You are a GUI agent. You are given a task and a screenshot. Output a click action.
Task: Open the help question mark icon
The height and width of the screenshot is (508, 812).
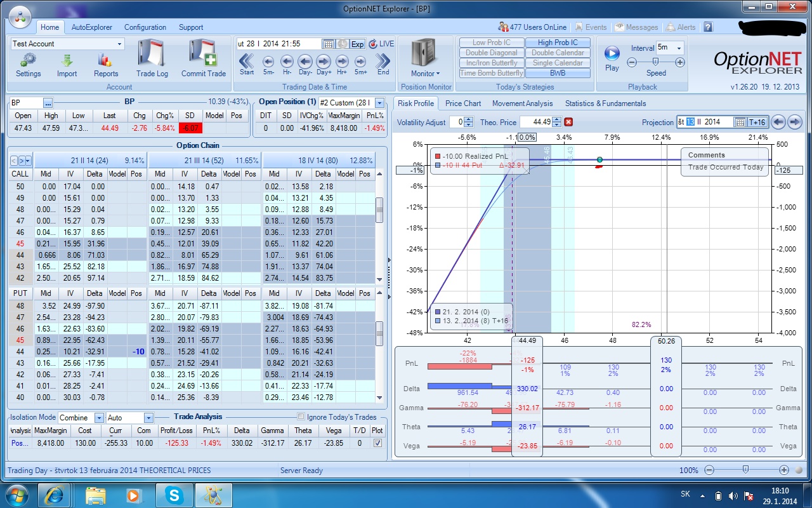point(708,27)
